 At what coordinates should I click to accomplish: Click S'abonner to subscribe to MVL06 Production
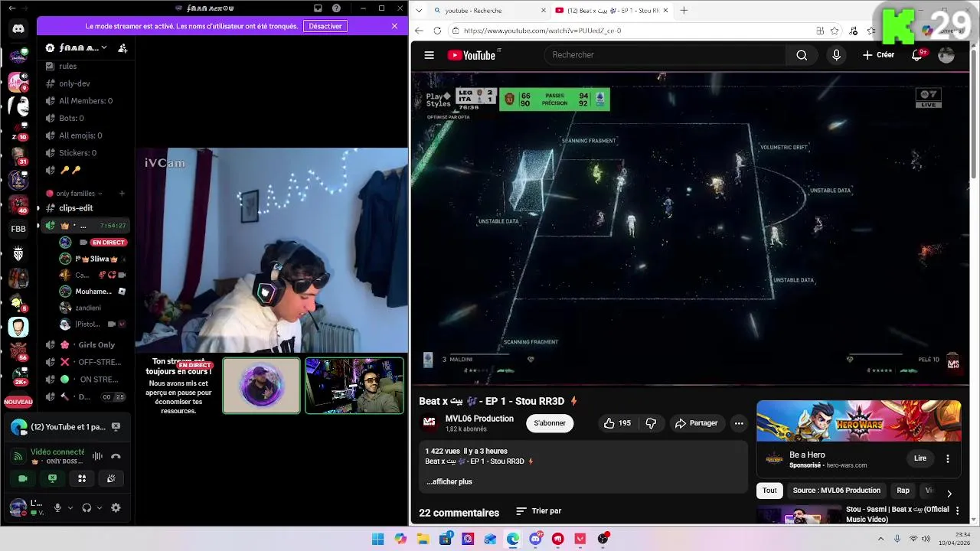click(550, 423)
